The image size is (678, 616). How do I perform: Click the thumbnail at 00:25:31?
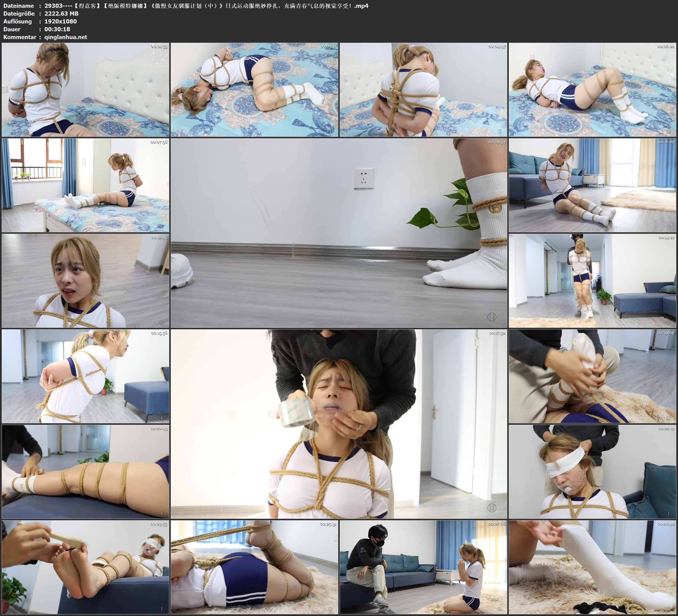tap(254, 567)
